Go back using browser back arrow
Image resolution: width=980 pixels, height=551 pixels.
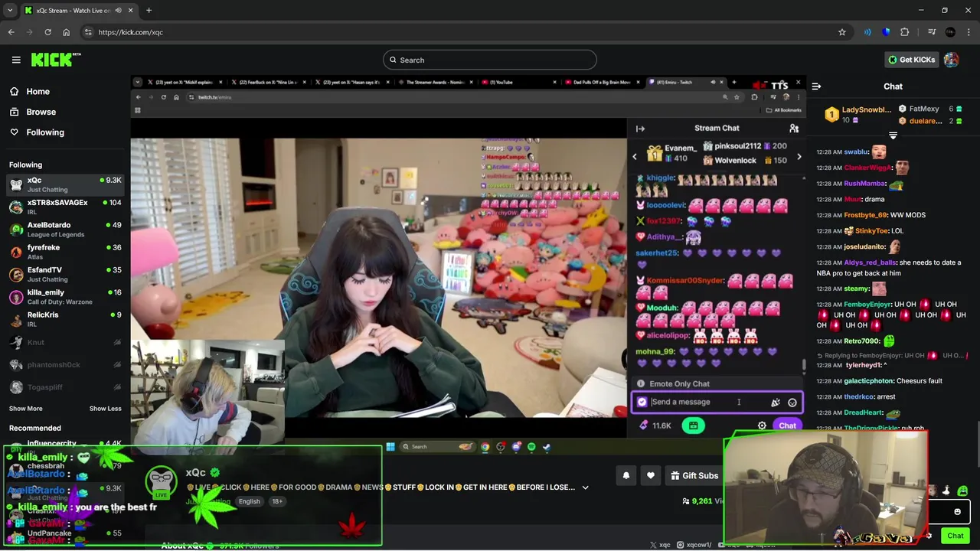click(11, 32)
